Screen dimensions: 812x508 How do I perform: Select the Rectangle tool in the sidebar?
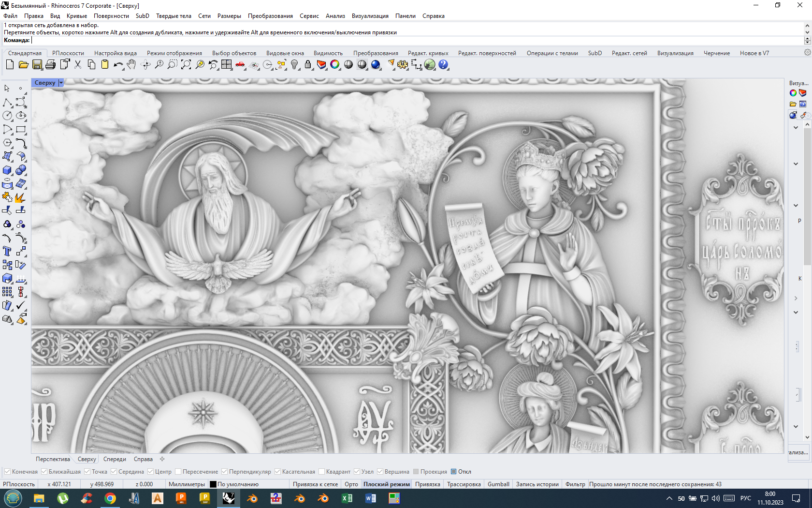21,129
